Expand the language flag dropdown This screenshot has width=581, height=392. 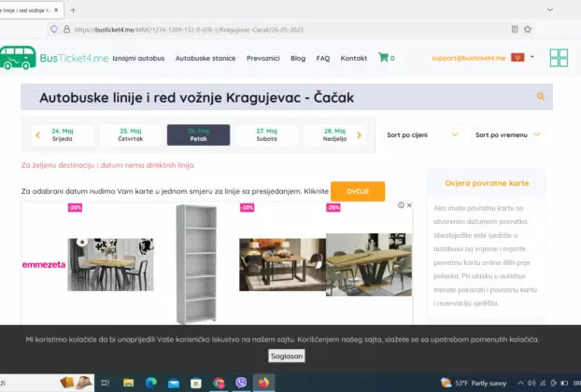click(532, 57)
